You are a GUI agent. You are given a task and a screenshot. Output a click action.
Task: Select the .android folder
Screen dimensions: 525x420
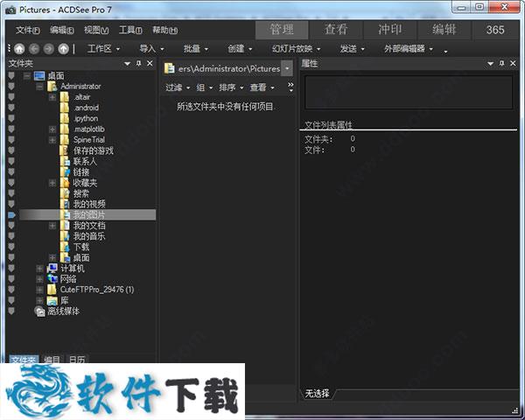pyautogui.click(x=80, y=108)
